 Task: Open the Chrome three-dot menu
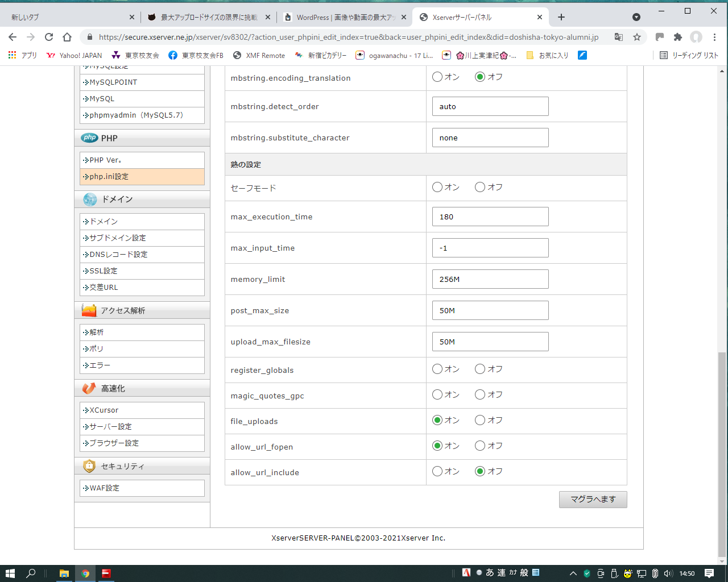(x=715, y=37)
